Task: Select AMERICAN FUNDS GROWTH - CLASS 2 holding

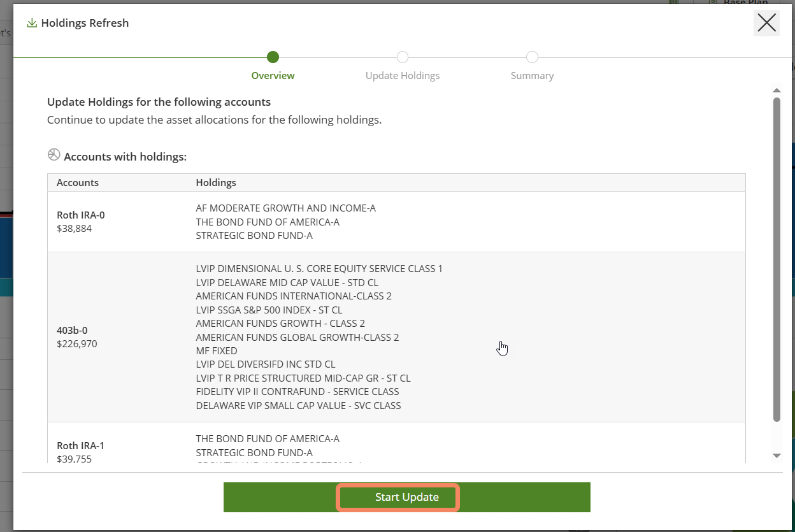Action: [280, 323]
